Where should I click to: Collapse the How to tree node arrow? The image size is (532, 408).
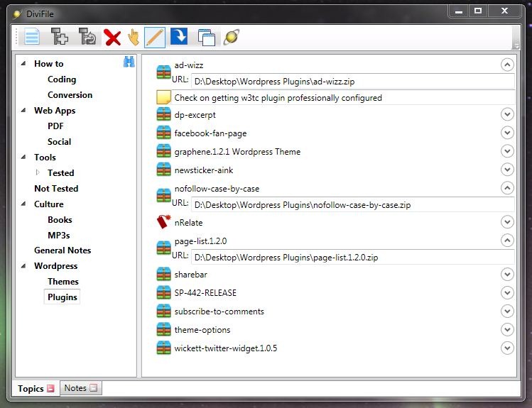pyautogui.click(x=23, y=63)
